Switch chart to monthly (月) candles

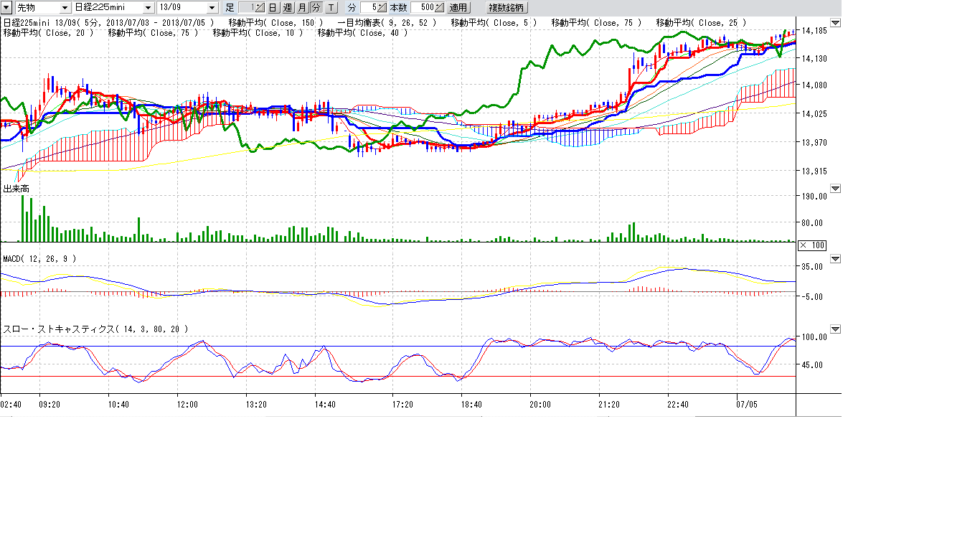tap(301, 8)
